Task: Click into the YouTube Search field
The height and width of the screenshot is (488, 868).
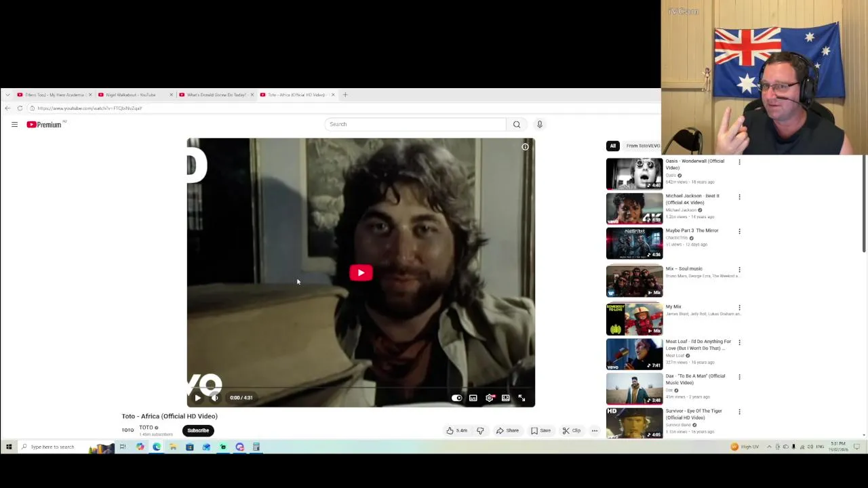Action: coord(415,124)
